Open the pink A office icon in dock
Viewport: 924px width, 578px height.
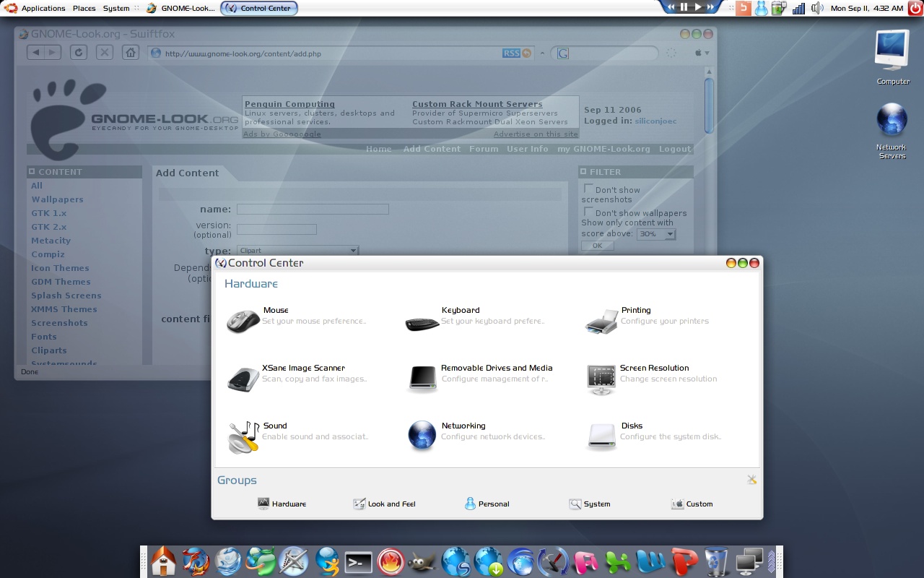[x=585, y=562]
